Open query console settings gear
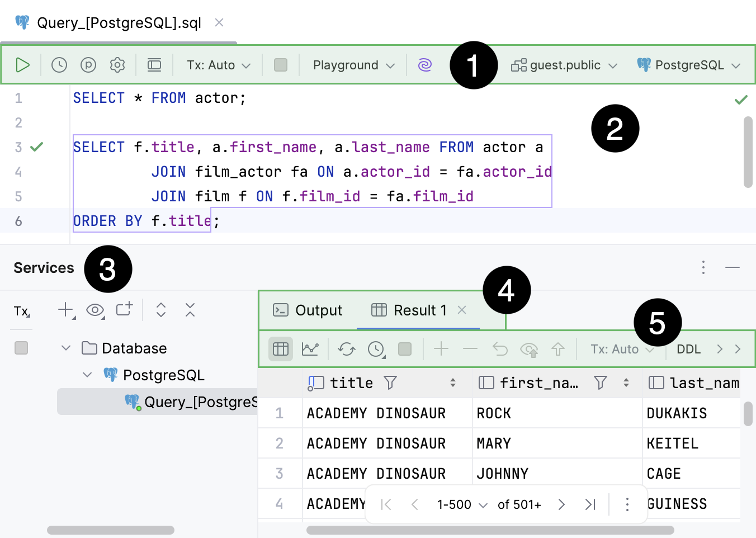 [x=117, y=64]
